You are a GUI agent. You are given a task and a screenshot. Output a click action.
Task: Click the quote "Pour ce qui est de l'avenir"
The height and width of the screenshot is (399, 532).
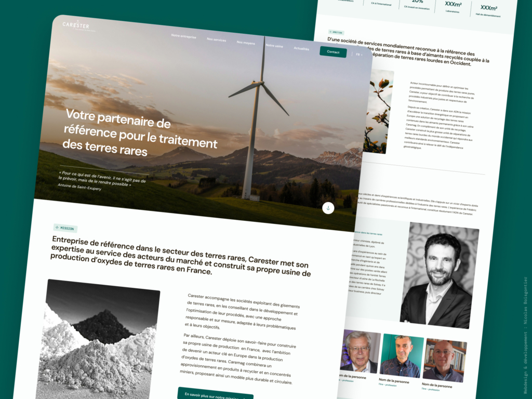[x=102, y=179]
